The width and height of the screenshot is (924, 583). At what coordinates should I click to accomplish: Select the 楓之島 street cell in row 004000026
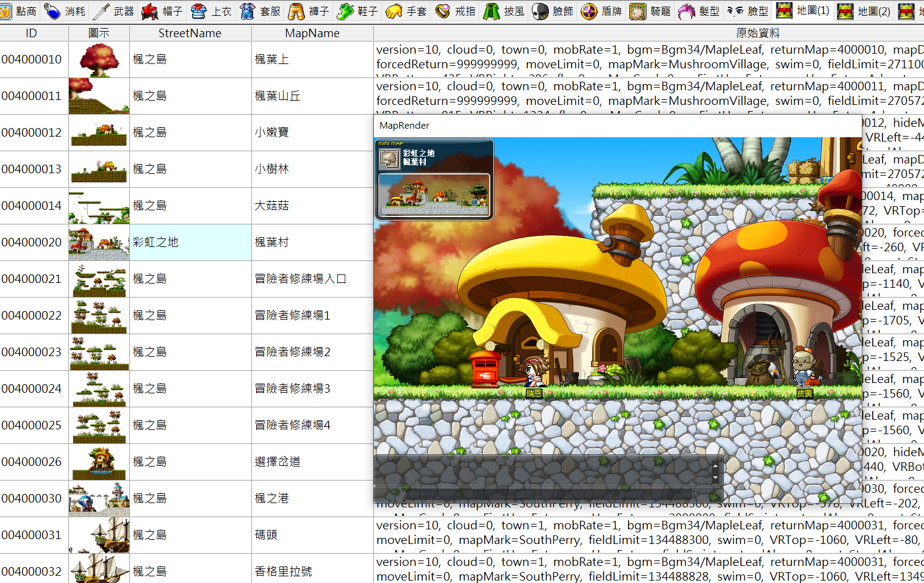(x=190, y=462)
